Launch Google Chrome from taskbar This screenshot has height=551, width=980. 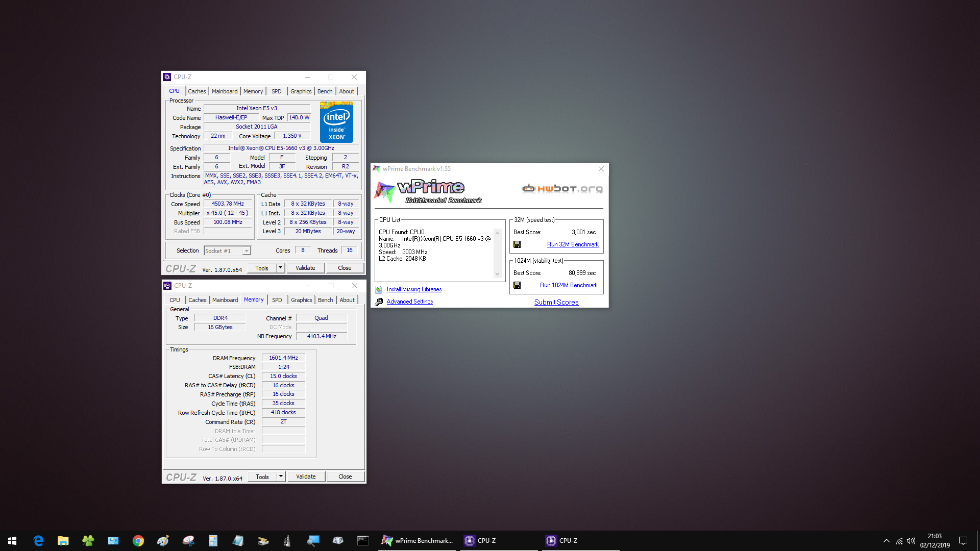point(138,541)
